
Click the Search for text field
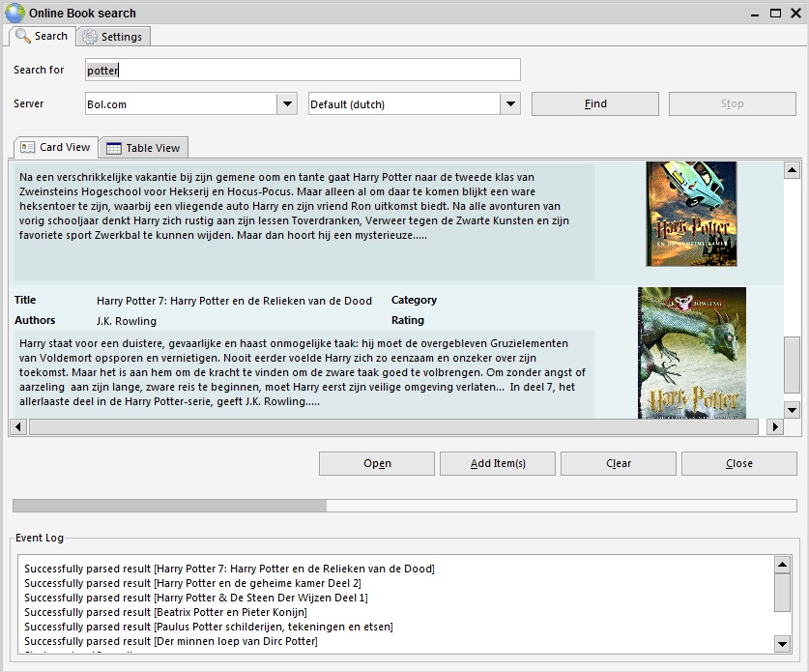point(303,70)
